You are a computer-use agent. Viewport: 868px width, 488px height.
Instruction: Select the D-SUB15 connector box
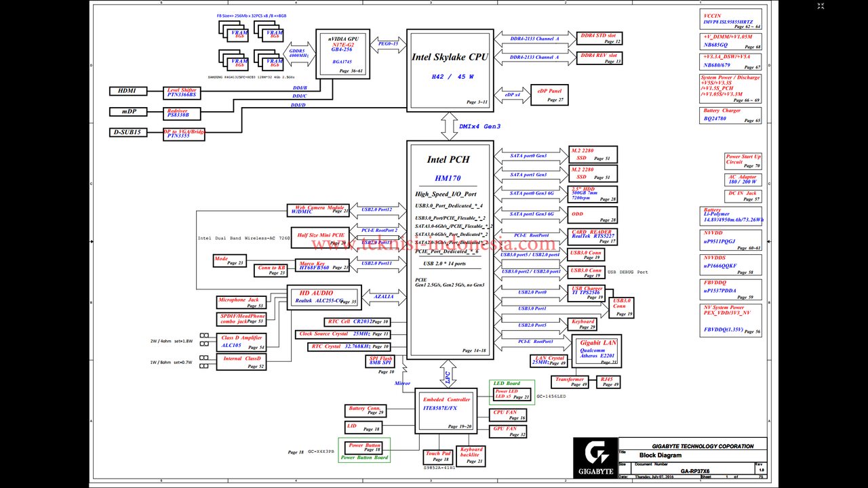[x=127, y=132]
